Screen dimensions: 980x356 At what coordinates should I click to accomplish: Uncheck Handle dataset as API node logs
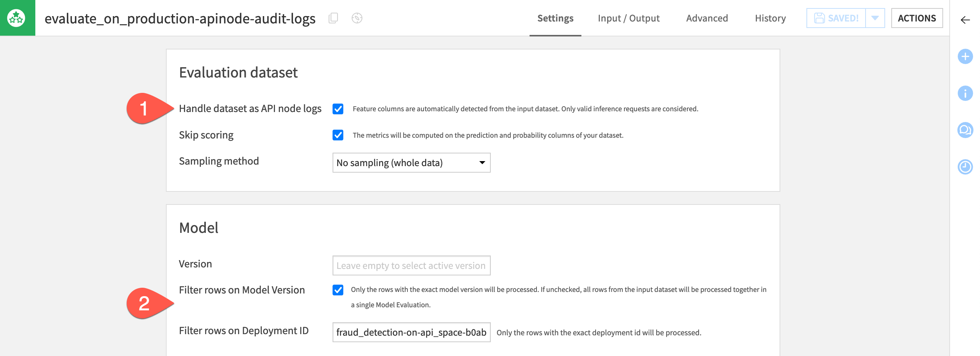[338, 109]
